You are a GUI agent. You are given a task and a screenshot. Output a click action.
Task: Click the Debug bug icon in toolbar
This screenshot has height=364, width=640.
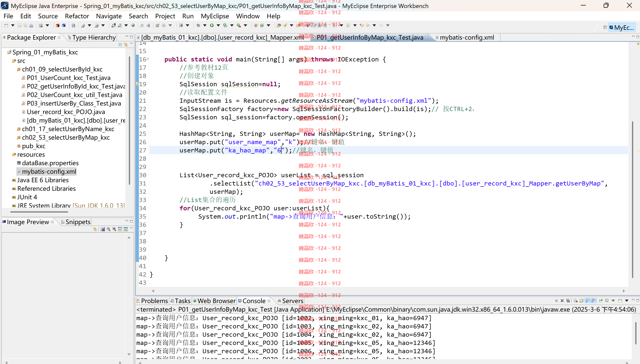tap(198, 25)
